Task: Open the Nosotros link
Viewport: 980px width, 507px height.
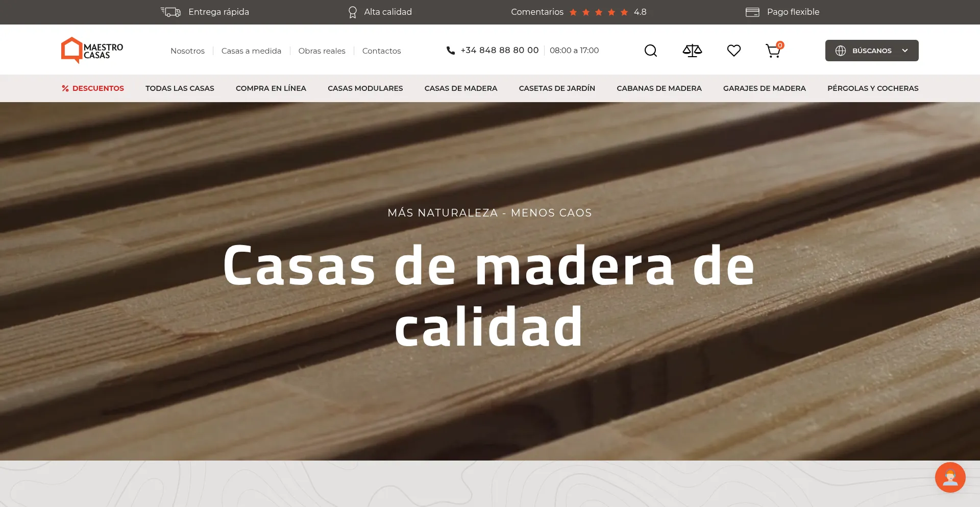Action: 187,51
